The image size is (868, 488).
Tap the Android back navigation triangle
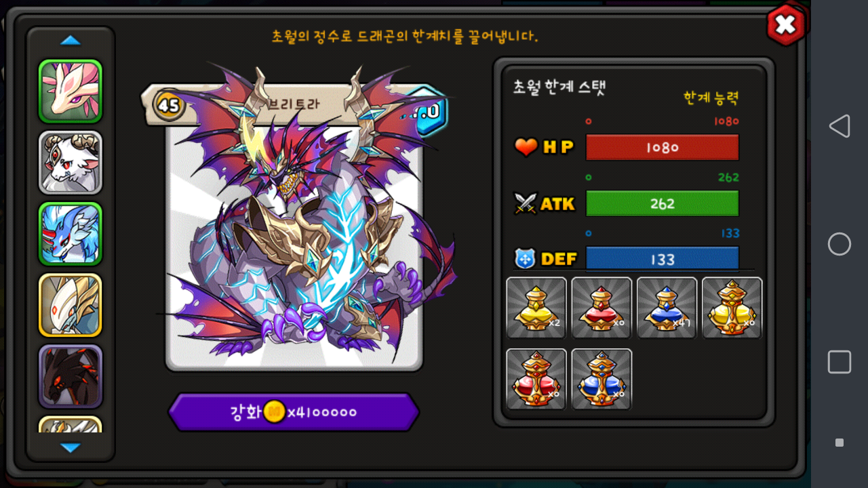[x=840, y=126]
